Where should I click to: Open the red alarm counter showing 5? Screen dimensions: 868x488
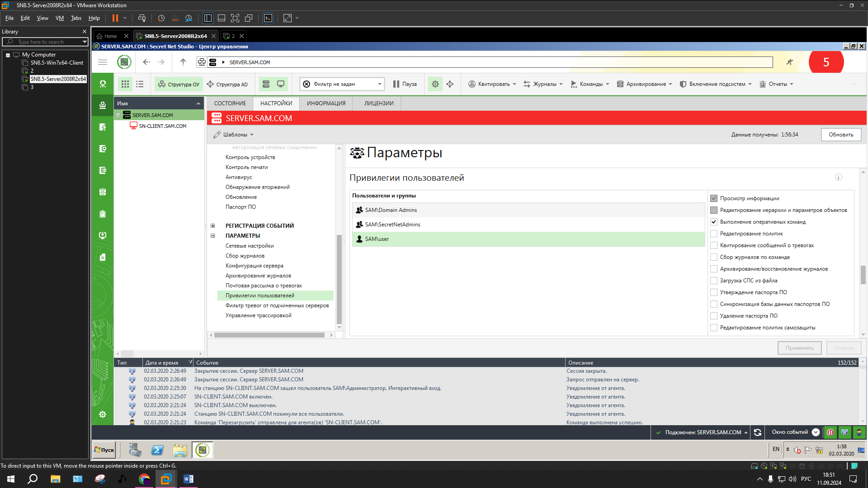[x=826, y=62]
